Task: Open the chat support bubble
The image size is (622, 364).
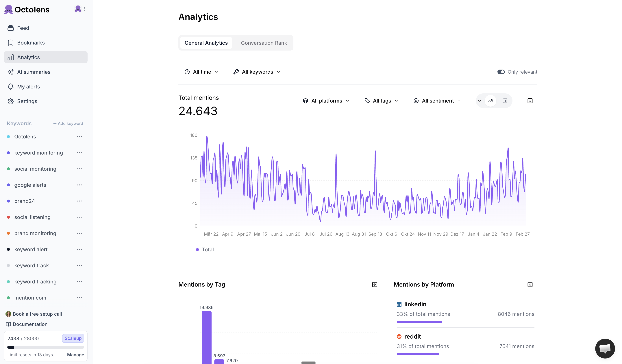Action: point(605,348)
